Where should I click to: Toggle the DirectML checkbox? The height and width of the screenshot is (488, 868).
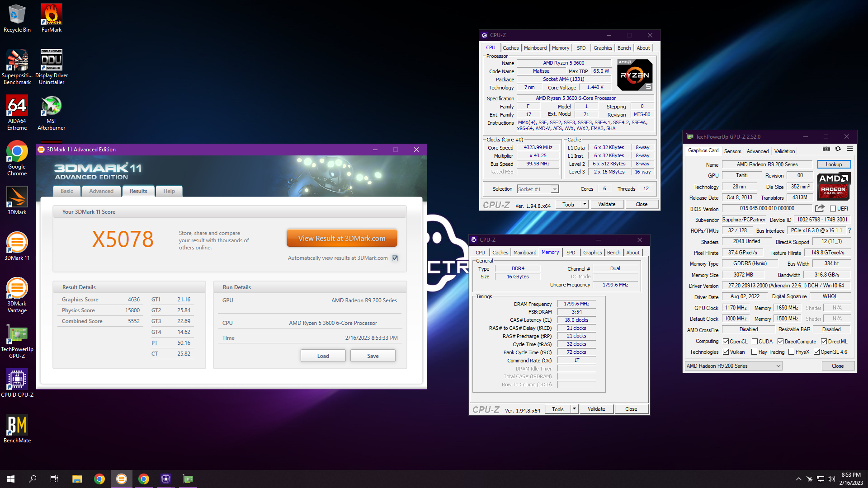tap(824, 342)
